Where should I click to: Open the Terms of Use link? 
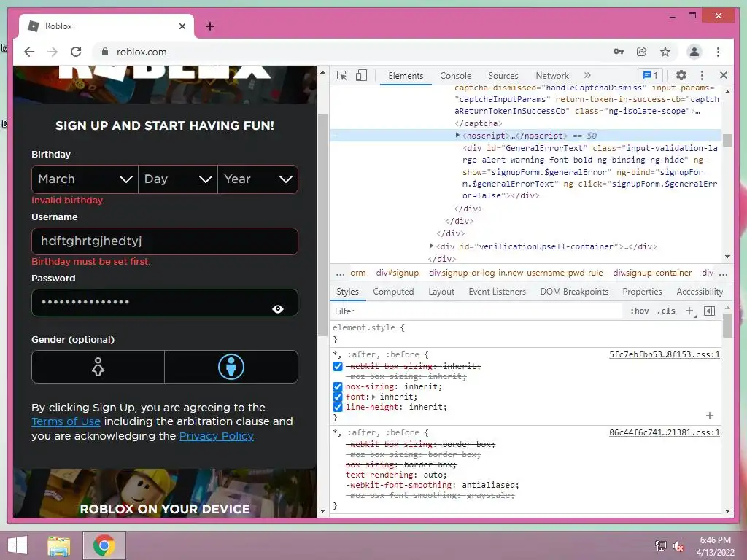tap(66, 421)
